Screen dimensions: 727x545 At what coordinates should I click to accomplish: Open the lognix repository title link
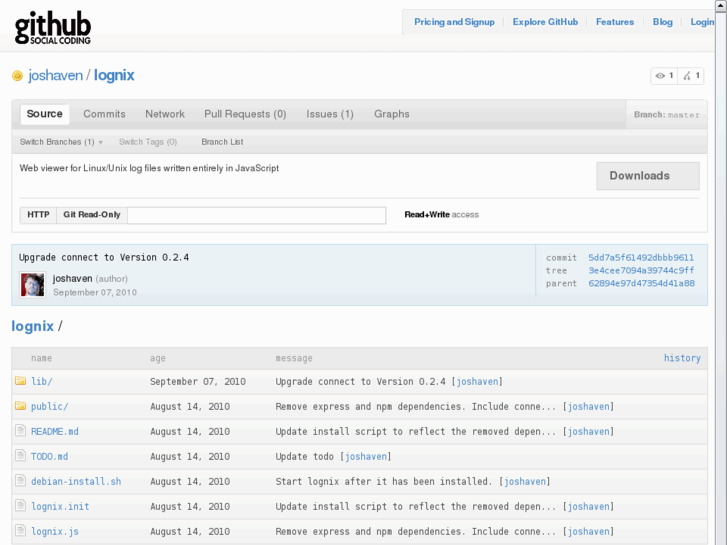coord(114,75)
